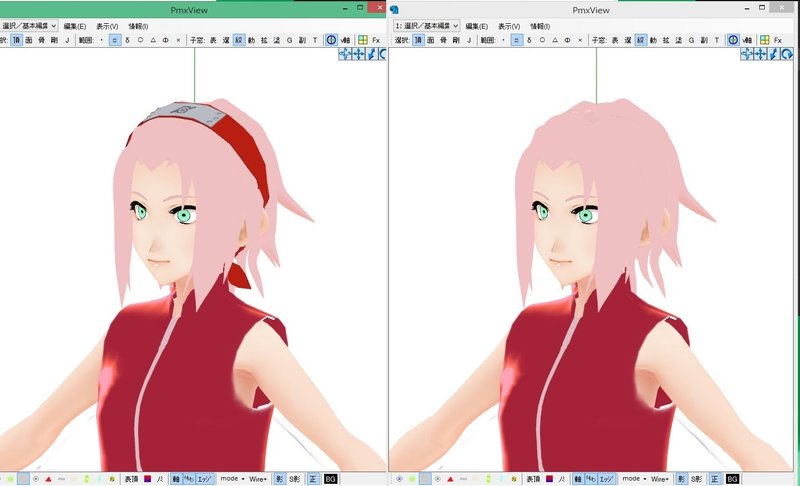Toggle 影 shadow display in left status bar
The image size is (800, 486).
point(280,479)
